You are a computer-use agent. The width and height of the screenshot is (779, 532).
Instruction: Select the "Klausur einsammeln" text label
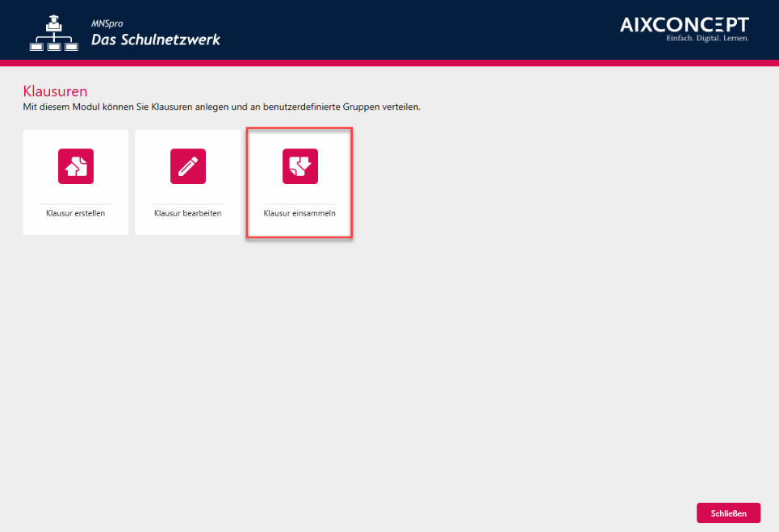click(299, 214)
